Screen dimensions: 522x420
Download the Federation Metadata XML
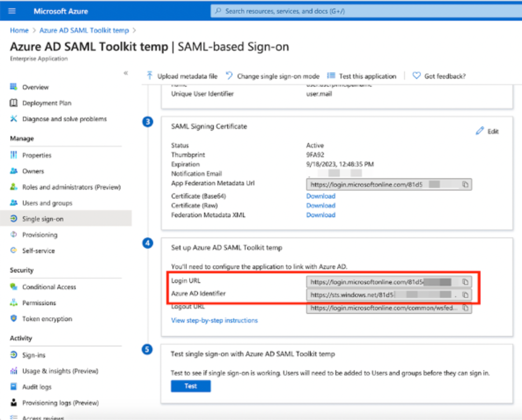pos(320,215)
